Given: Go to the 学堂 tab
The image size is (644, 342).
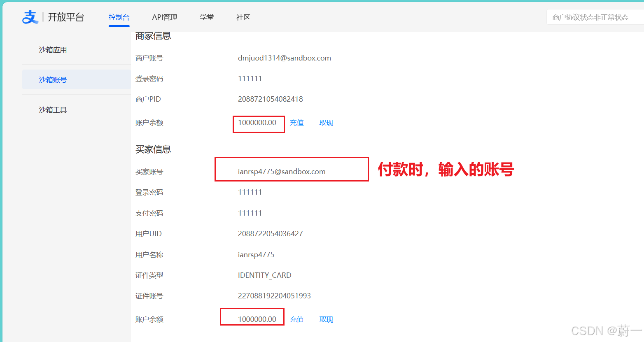Looking at the screenshot, I should 207,17.
